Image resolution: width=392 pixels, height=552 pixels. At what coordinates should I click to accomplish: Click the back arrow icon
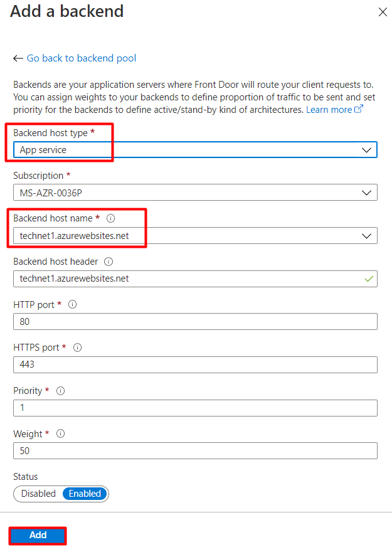click(18, 58)
